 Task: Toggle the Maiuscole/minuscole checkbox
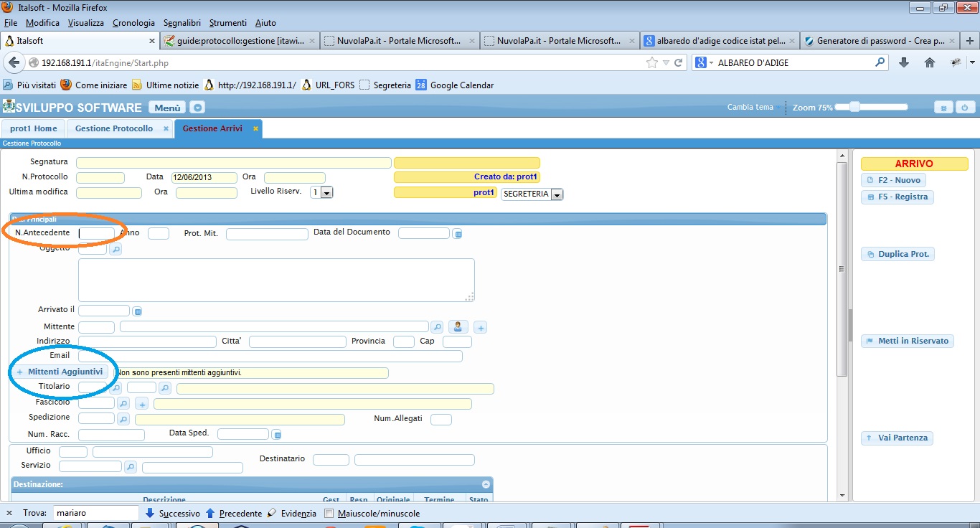point(329,514)
